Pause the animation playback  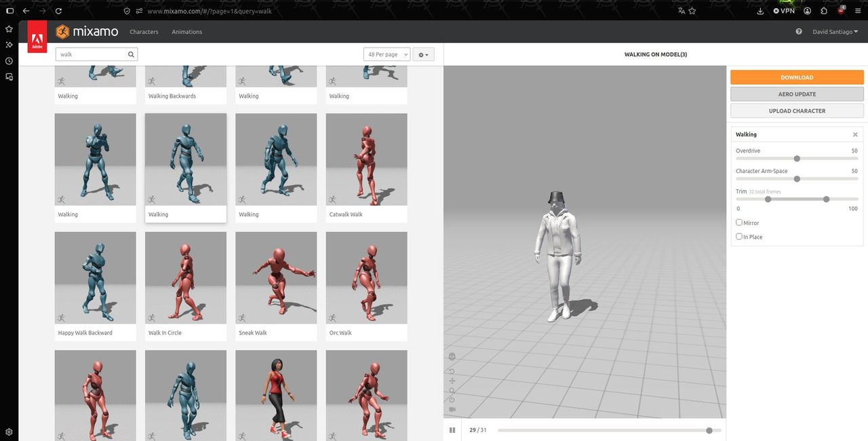(452, 430)
